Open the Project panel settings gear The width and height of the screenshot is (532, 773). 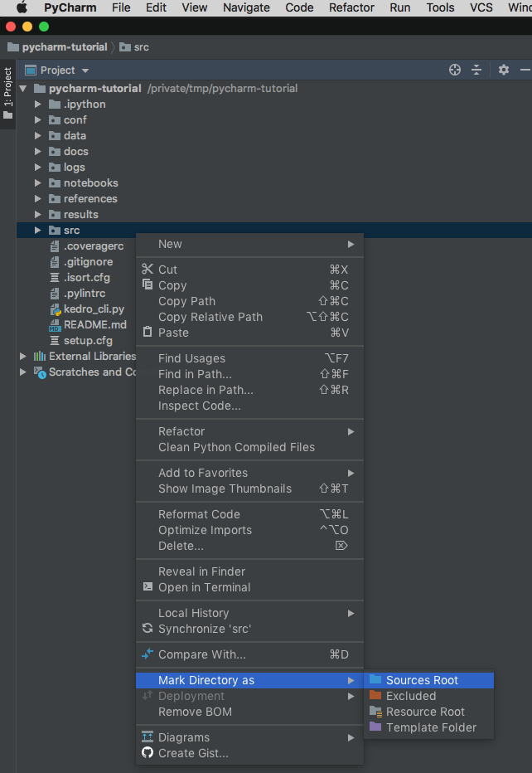coord(503,70)
